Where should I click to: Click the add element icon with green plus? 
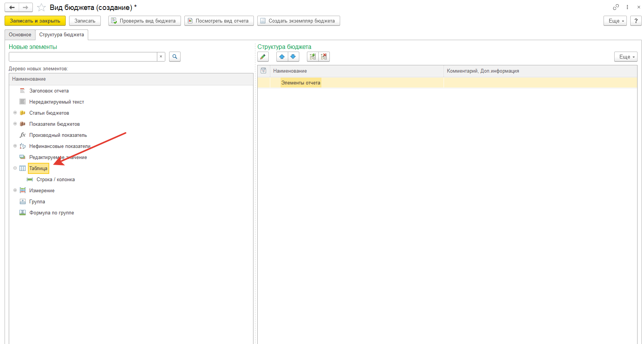tap(313, 57)
